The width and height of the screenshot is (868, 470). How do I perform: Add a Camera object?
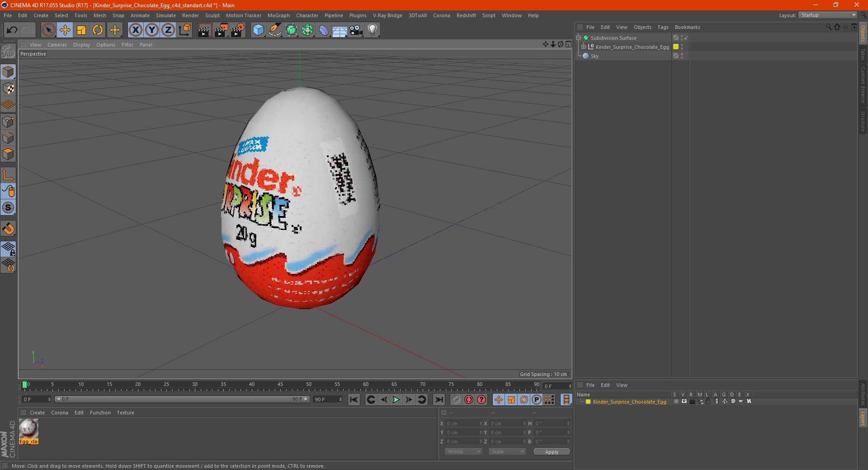(x=356, y=30)
